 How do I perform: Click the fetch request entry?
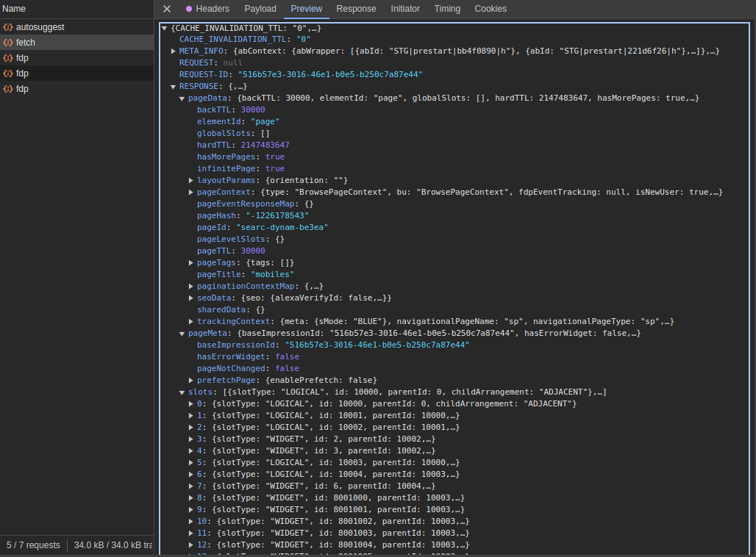(26, 42)
